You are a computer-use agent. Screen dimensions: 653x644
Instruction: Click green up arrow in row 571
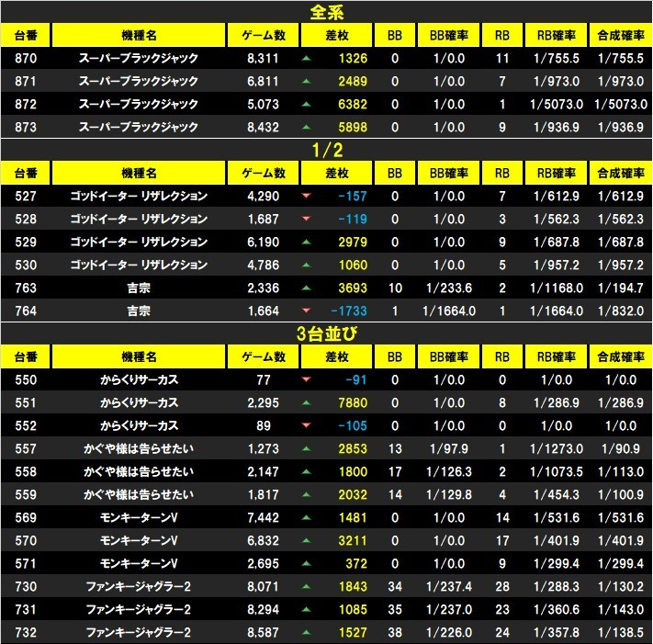(306, 563)
